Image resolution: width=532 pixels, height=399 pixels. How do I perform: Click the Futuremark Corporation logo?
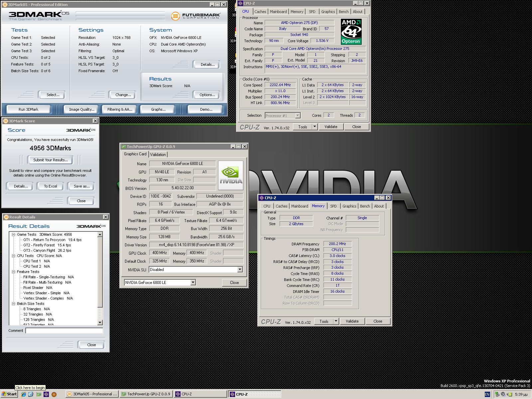(x=196, y=16)
